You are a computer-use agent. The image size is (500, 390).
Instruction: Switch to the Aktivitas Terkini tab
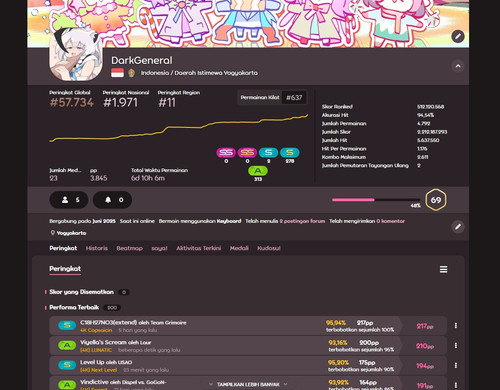tap(199, 248)
